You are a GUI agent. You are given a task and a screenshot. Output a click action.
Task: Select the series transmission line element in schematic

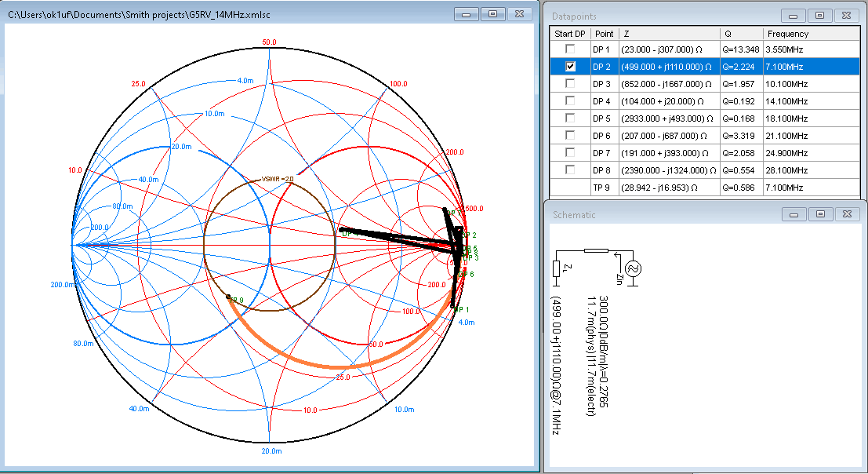[x=597, y=251]
